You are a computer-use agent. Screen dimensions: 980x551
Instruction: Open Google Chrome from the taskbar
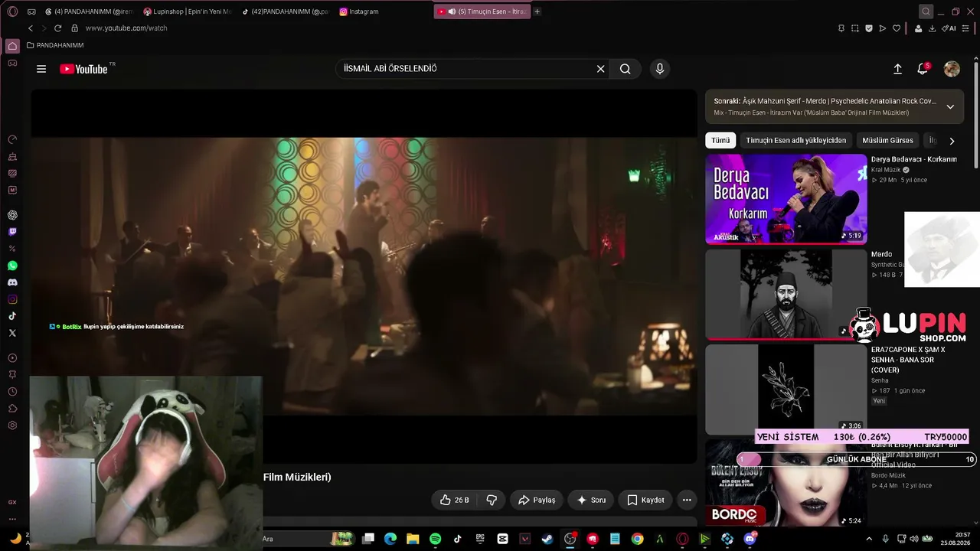(x=637, y=539)
